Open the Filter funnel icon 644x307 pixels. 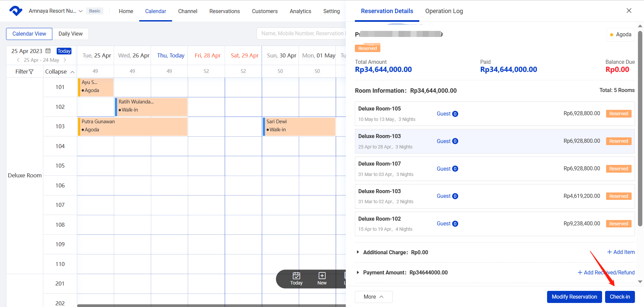(31, 72)
